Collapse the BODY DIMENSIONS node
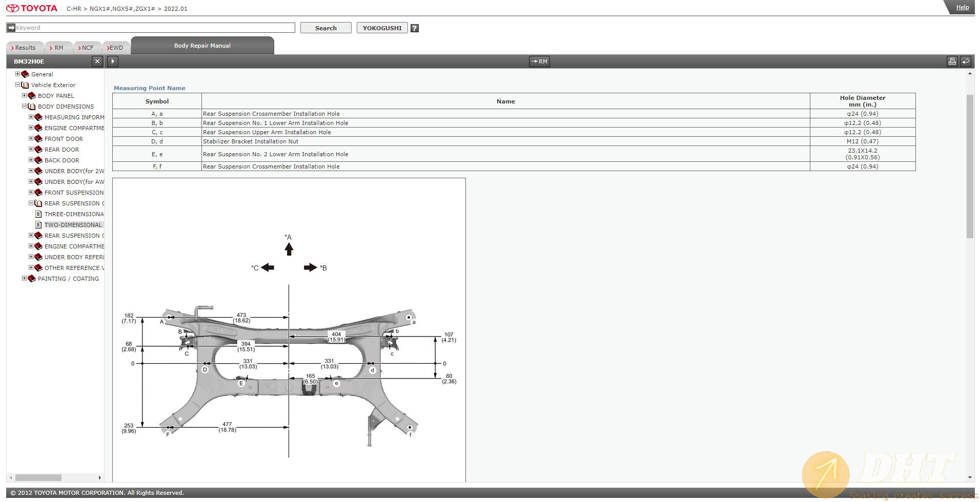 24,107
